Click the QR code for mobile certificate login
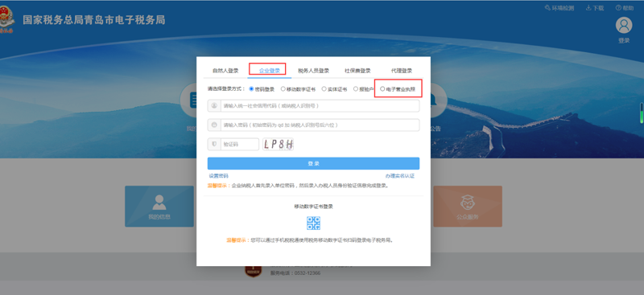644x295 pixels. tap(313, 223)
